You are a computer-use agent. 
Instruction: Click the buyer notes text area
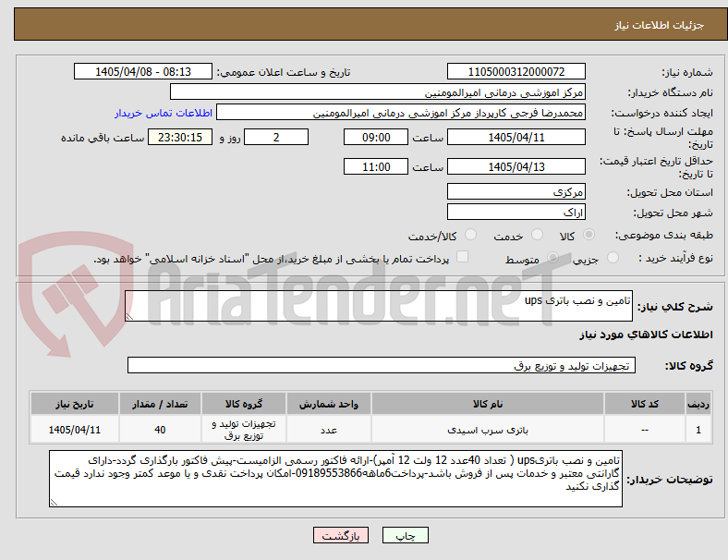335,479
